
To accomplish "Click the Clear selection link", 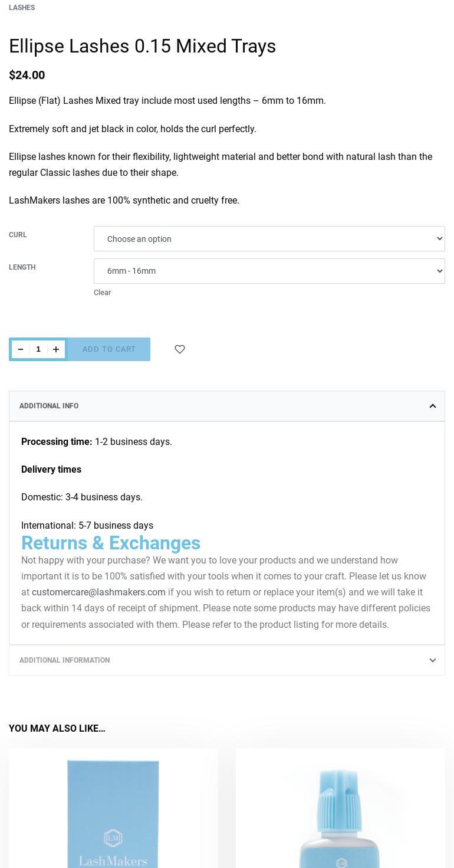I will coord(102,293).
